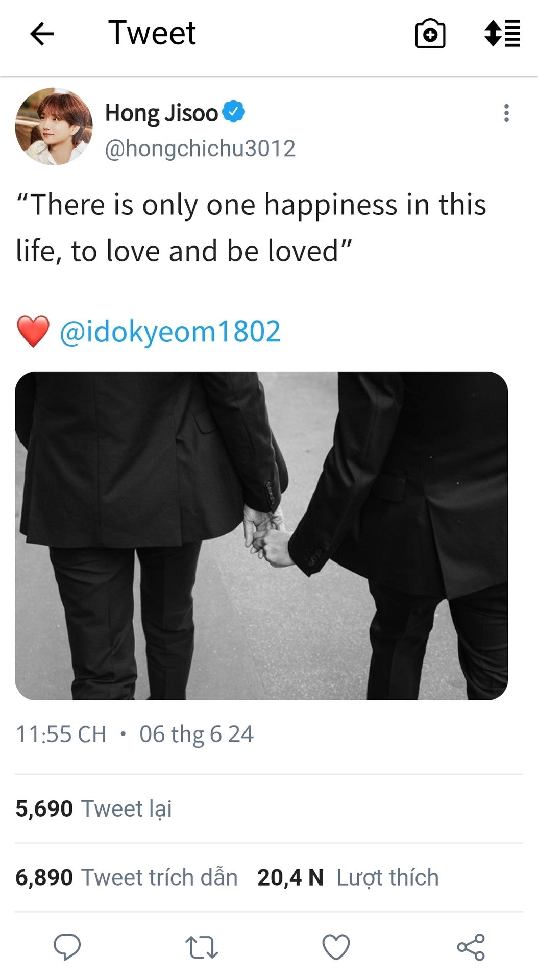
Task: Click the Hong Jisoo display name
Action: coord(162,113)
